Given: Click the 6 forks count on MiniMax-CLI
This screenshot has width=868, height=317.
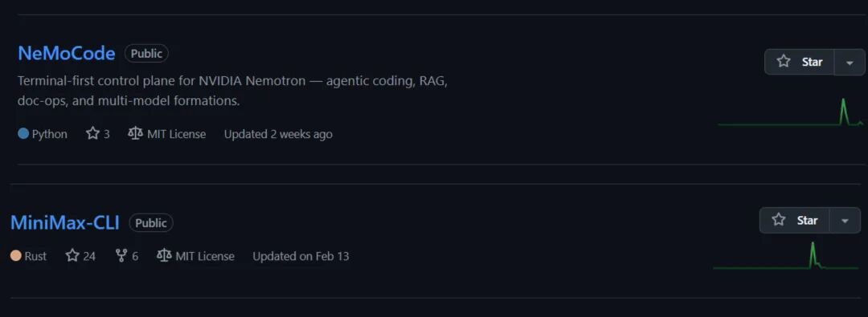Looking at the screenshot, I should (x=135, y=256).
